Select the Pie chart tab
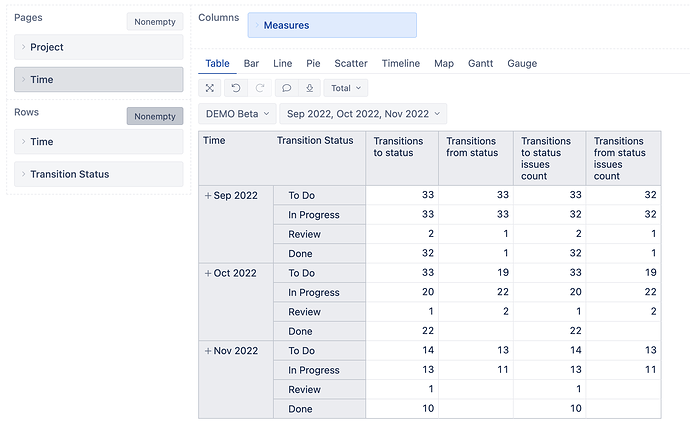 tap(313, 63)
